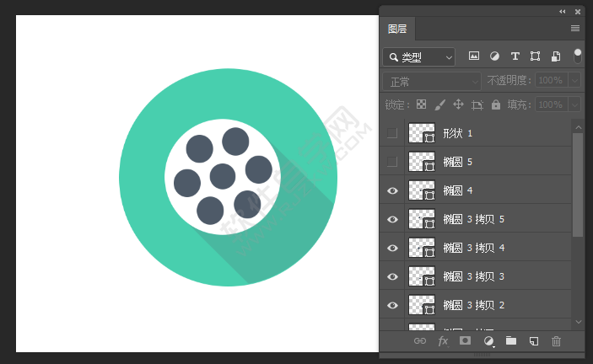Hide the 椭圆 4 layer
Image resolution: width=593 pixels, height=364 pixels.
pyautogui.click(x=392, y=190)
